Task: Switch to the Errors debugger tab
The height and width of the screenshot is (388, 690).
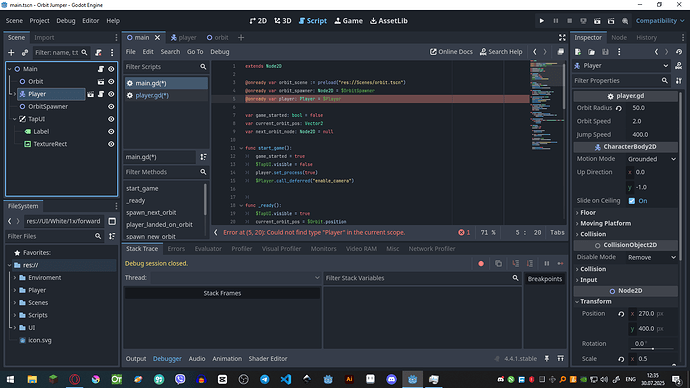Action: click(x=176, y=249)
